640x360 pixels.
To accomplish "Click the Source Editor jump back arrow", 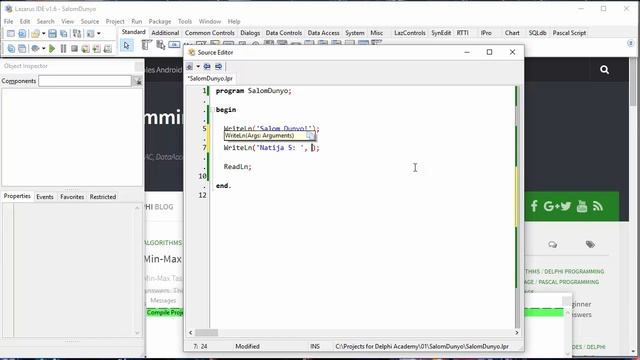I will (x=207, y=66).
